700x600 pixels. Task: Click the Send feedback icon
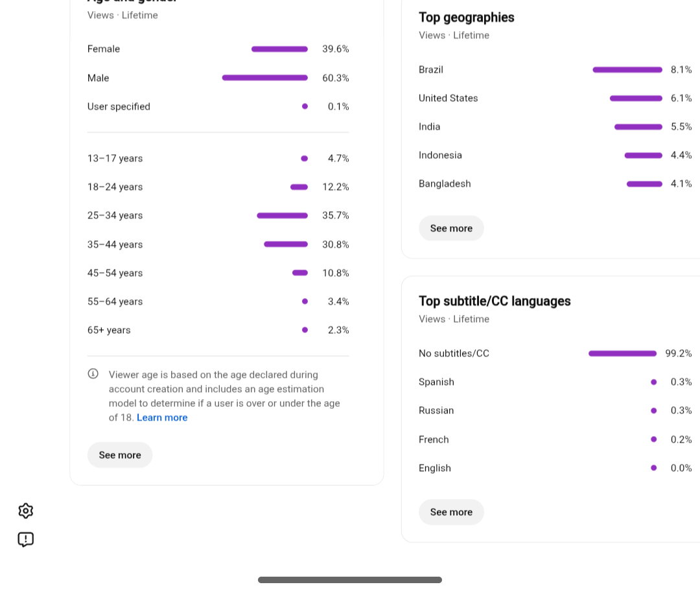(x=26, y=539)
